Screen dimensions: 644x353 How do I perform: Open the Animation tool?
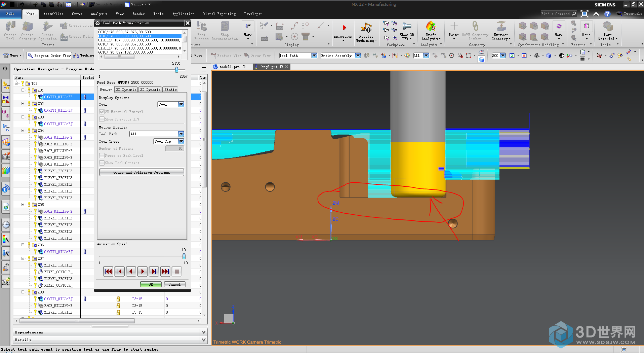(343, 31)
